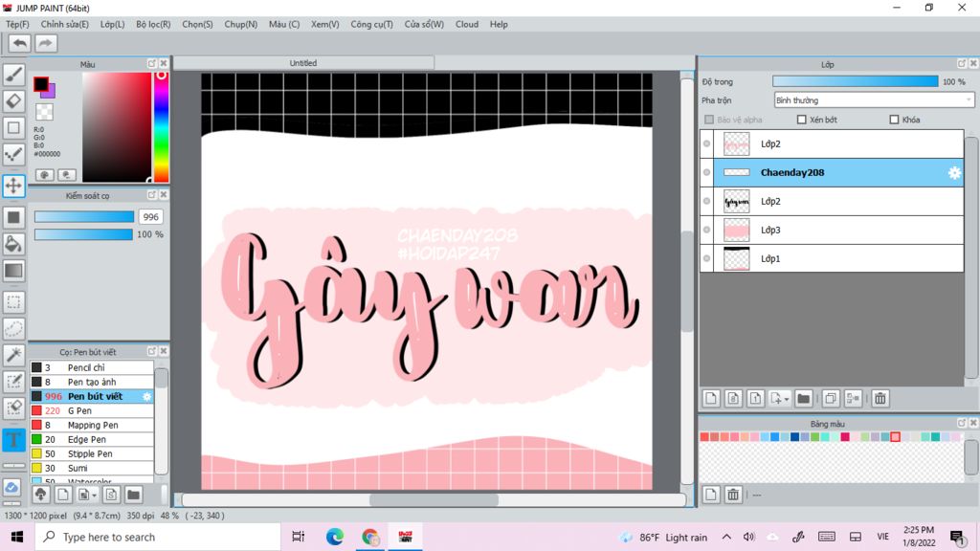Choose the Mapping Pen brush
Image resolution: width=980 pixels, height=551 pixels.
coord(92,425)
